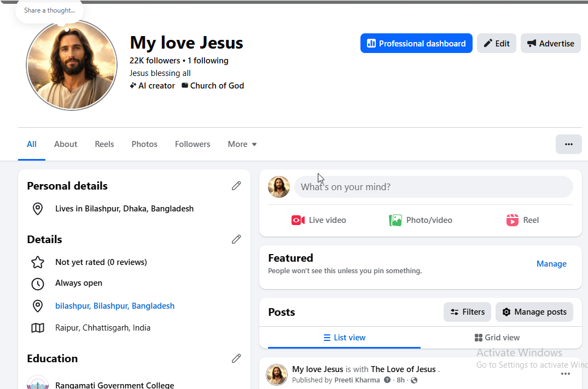
Task: Open the Professional dashboard
Action: tap(416, 43)
